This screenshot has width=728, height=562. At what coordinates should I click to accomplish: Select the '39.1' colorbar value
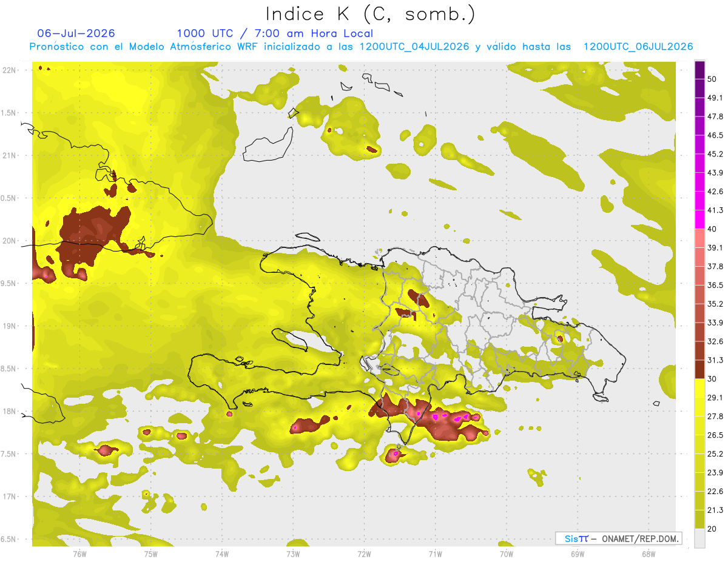coord(715,247)
